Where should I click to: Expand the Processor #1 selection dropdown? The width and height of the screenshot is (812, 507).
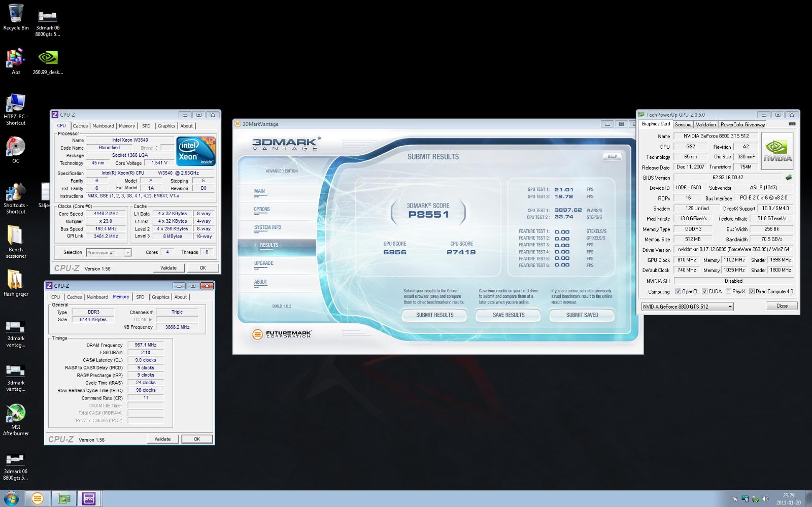pyautogui.click(x=127, y=252)
